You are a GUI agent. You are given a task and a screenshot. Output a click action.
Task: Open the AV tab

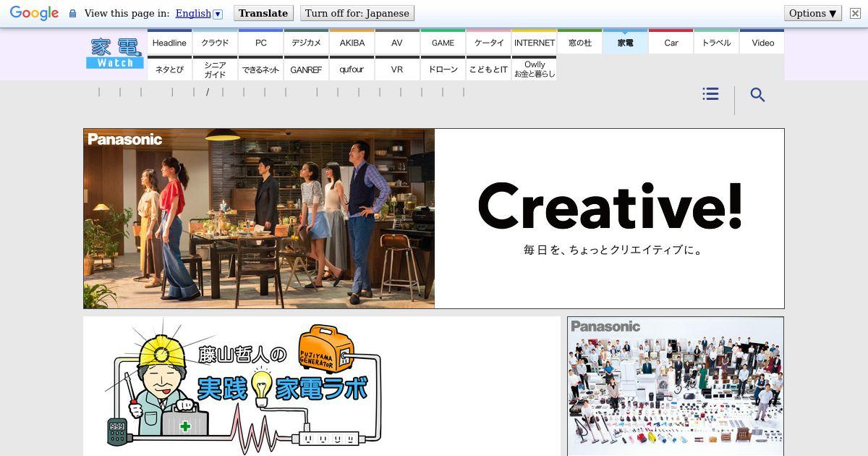pyautogui.click(x=397, y=42)
